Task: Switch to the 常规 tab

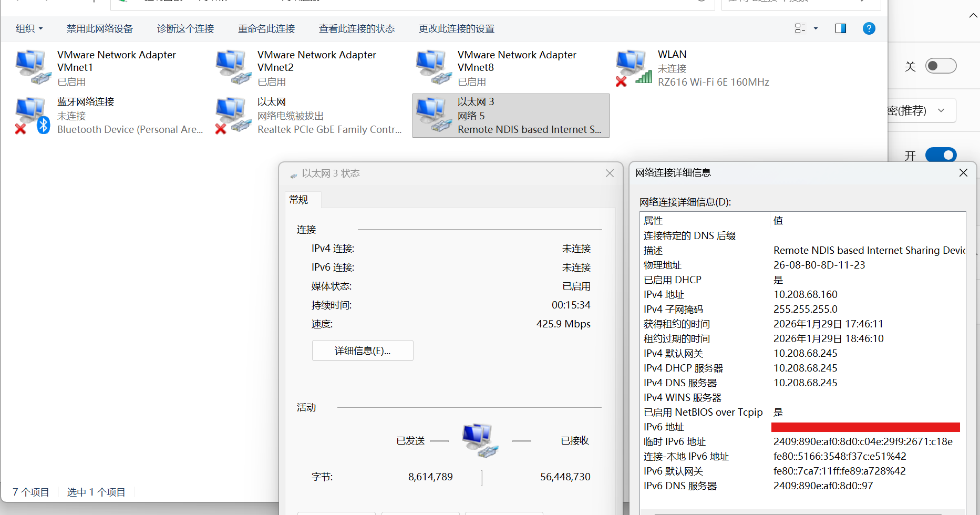Action: tap(298, 200)
